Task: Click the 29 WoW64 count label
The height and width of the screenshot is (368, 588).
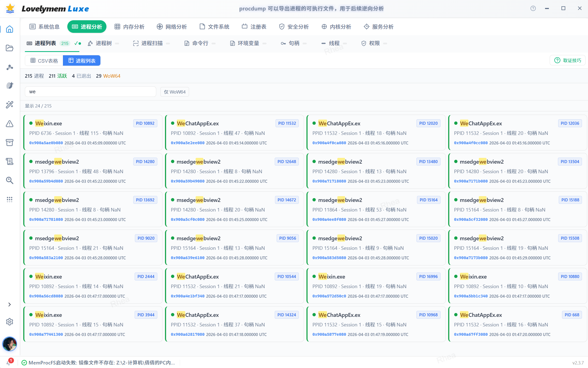Action: (108, 76)
